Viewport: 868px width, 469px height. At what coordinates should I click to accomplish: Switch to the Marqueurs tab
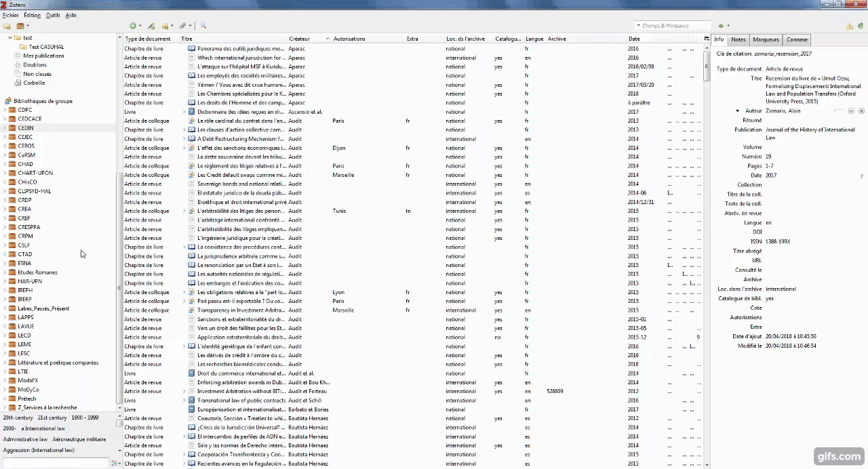point(766,39)
